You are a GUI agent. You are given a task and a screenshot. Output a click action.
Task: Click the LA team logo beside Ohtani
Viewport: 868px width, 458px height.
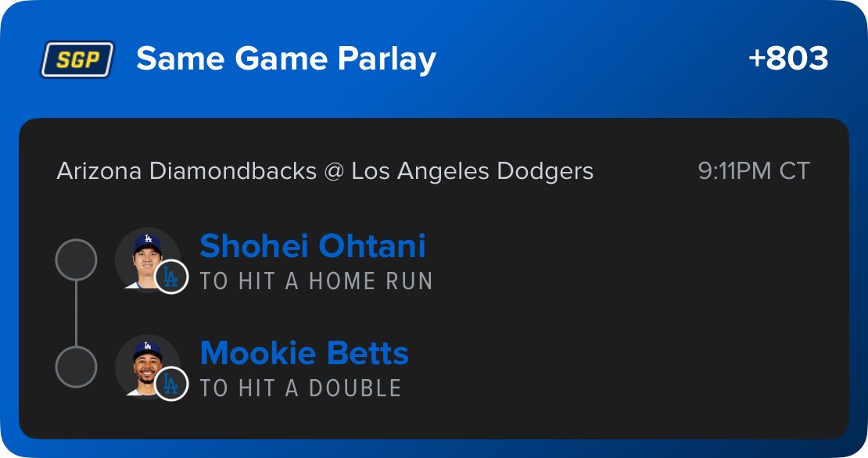pyautogui.click(x=171, y=277)
